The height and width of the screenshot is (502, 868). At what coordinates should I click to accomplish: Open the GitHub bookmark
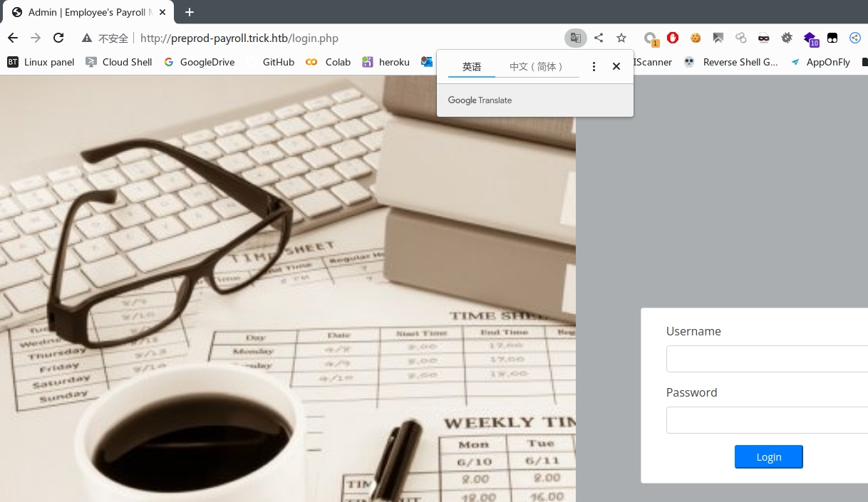(x=271, y=62)
